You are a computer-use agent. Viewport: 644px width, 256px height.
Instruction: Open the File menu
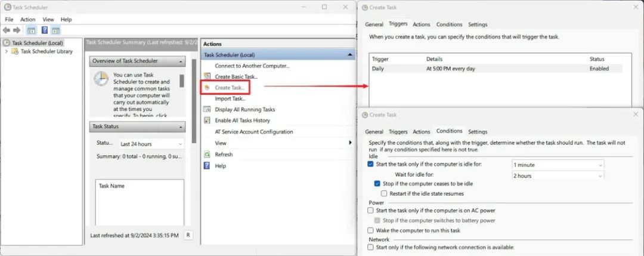coord(9,19)
